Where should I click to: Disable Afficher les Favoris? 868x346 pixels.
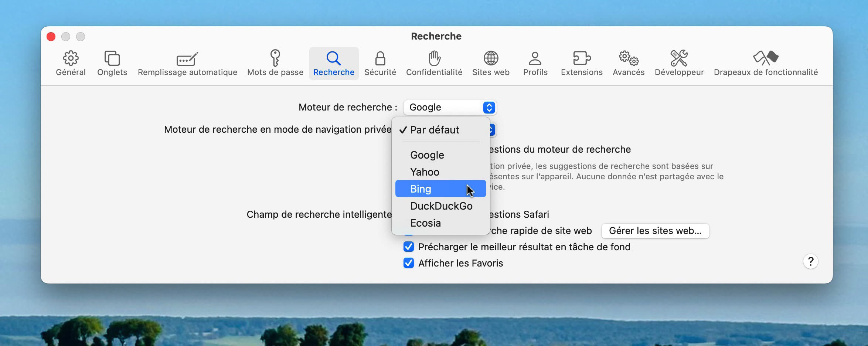pyautogui.click(x=409, y=263)
